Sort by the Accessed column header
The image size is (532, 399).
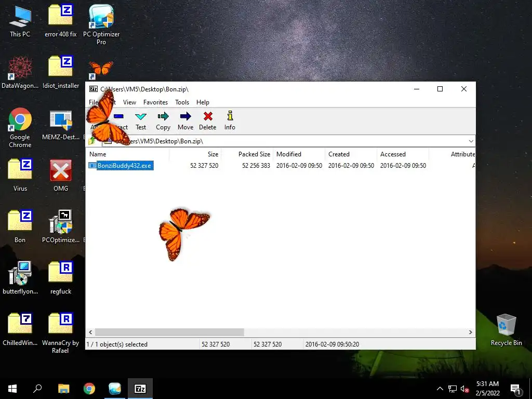[x=403, y=154]
